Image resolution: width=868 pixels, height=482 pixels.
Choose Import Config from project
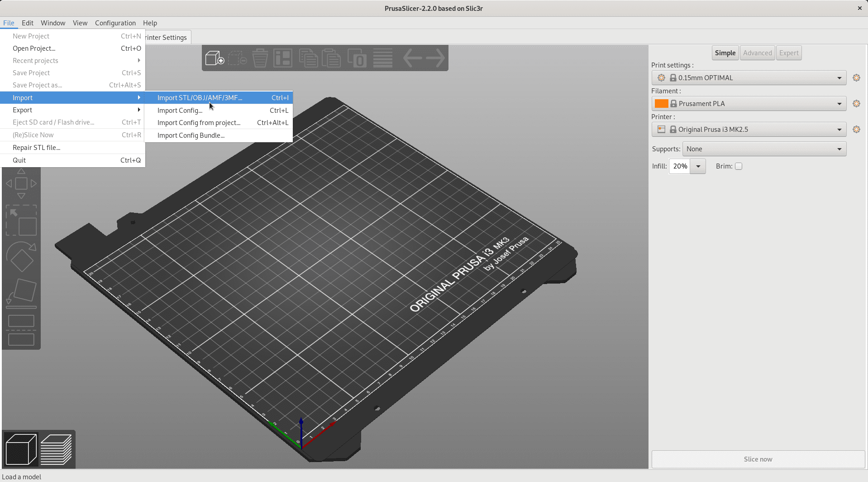click(x=219, y=123)
